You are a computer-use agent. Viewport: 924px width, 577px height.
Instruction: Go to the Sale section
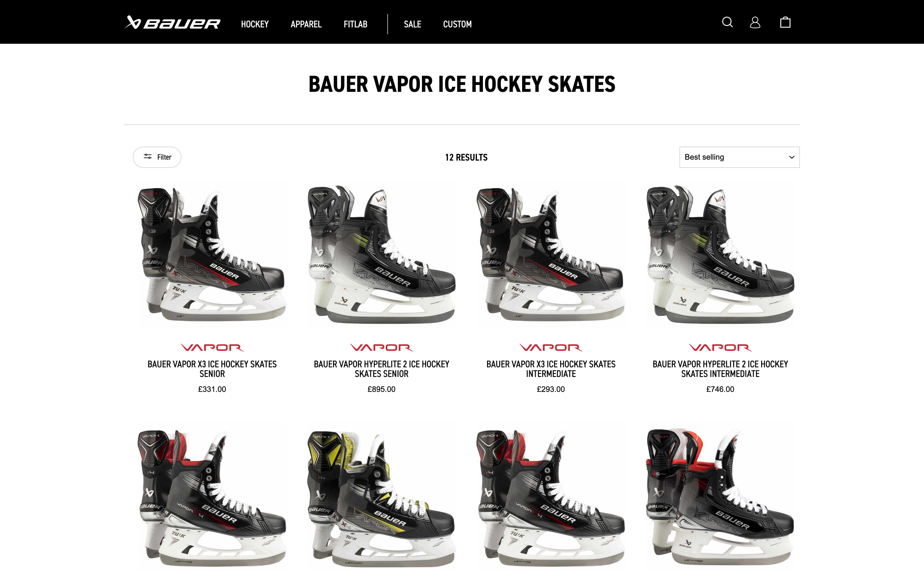[x=412, y=24]
